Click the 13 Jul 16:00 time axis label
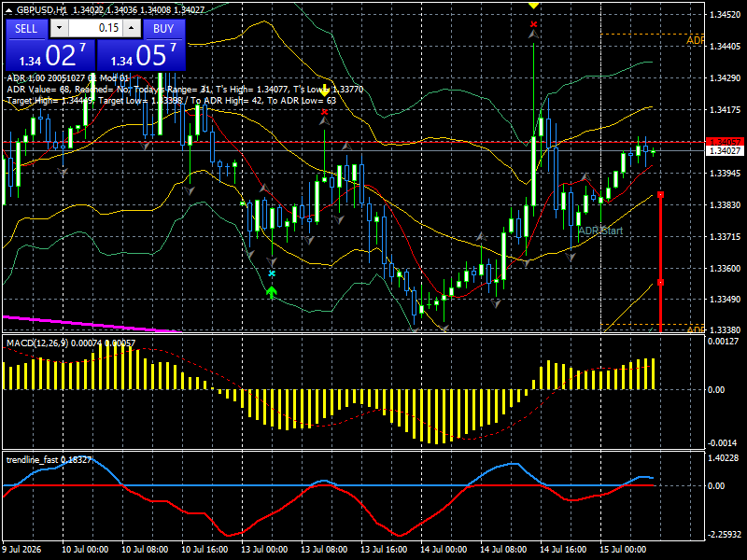Image resolution: width=747 pixels, height=560 pixels. tap(384, 550)
